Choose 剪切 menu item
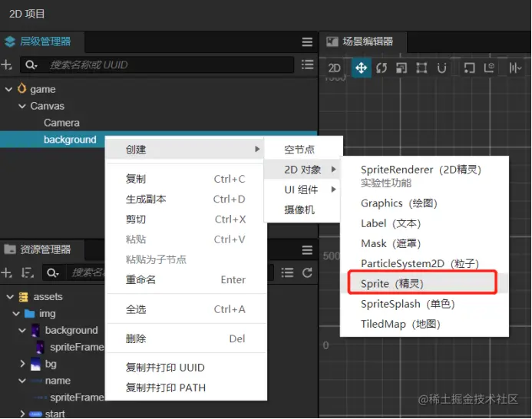 186,219
